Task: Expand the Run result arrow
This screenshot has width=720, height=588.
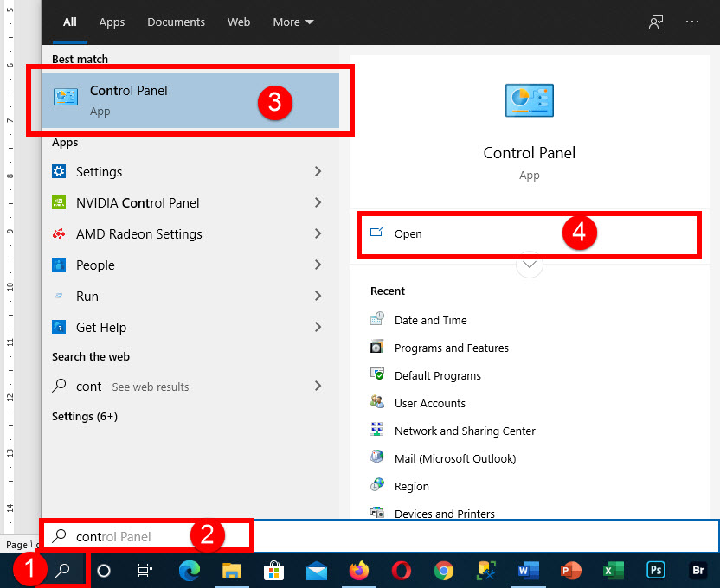Action: tap(318, 297)
